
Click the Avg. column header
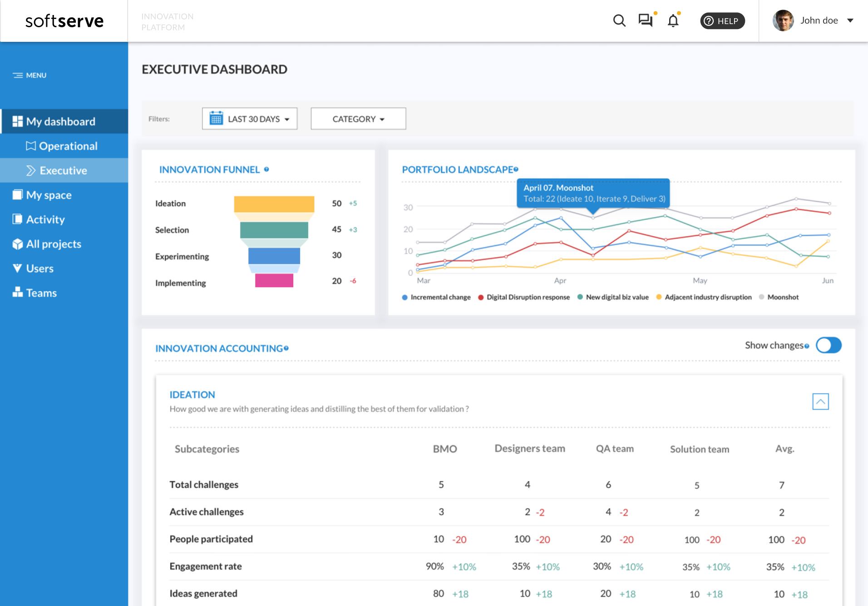785,449
